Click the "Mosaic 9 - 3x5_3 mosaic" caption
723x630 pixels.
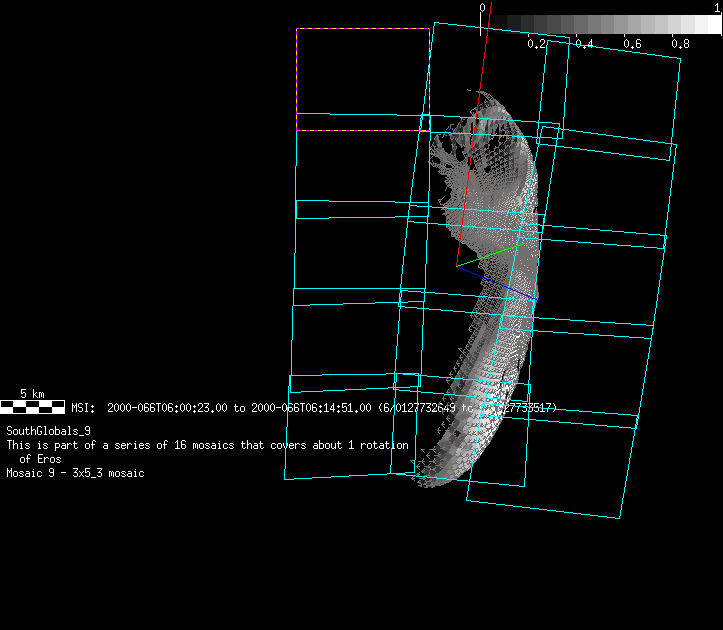(75, 473)
